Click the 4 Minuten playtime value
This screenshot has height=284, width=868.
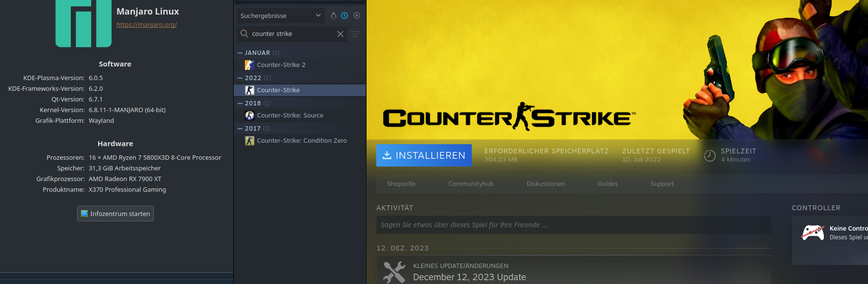(x=736, y=160)
